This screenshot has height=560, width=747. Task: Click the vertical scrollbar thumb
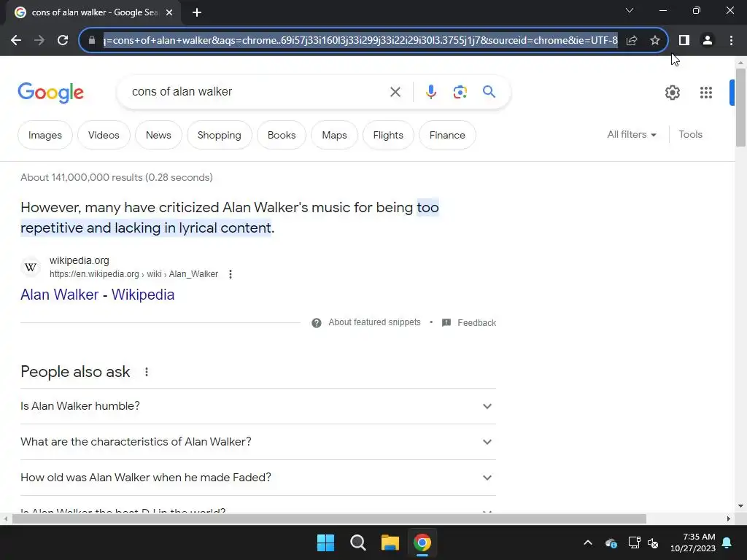pyautogui.click(x=740, y=107)
